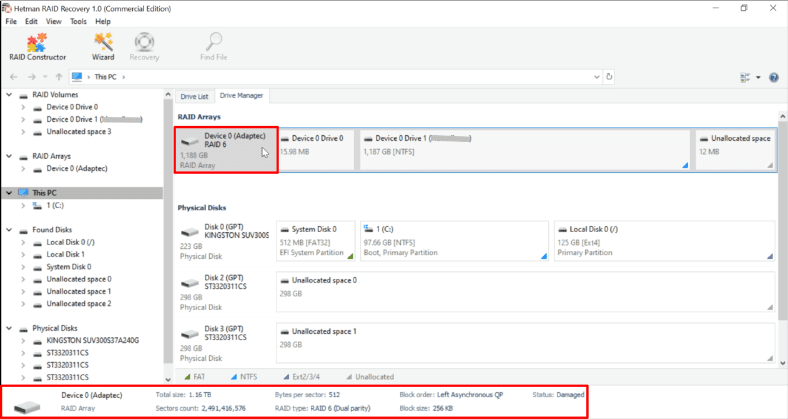Screen dimensions: 788x419
Task: Open the RAID Constructor tool
Action: (x=37, y=47)
